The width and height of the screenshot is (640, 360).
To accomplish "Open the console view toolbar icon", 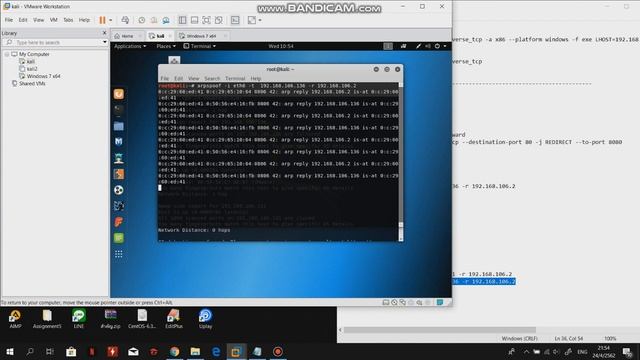I will click(x=235, y=20).
